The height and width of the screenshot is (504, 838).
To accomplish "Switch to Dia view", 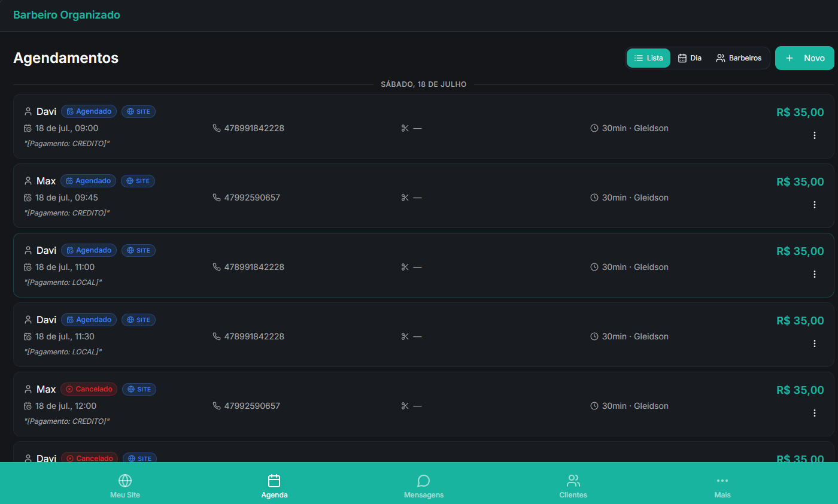I will coord(690,58).
